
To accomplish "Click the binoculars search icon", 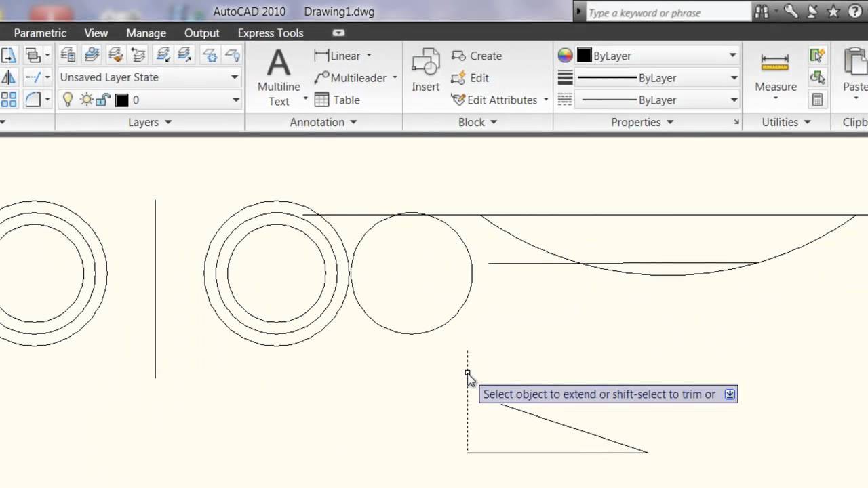I will 762,12.
